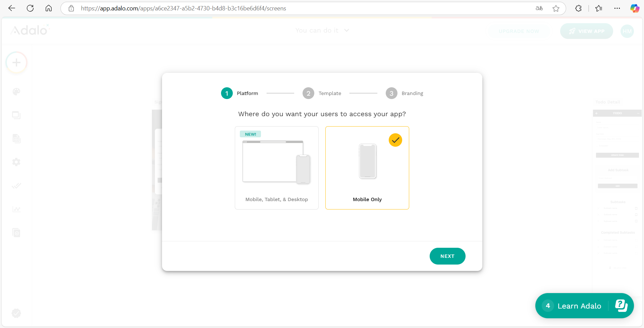This screenshot has width=644, height=328.
Task: Open the app name dropdown 'You can do it'
Action: 322,31
